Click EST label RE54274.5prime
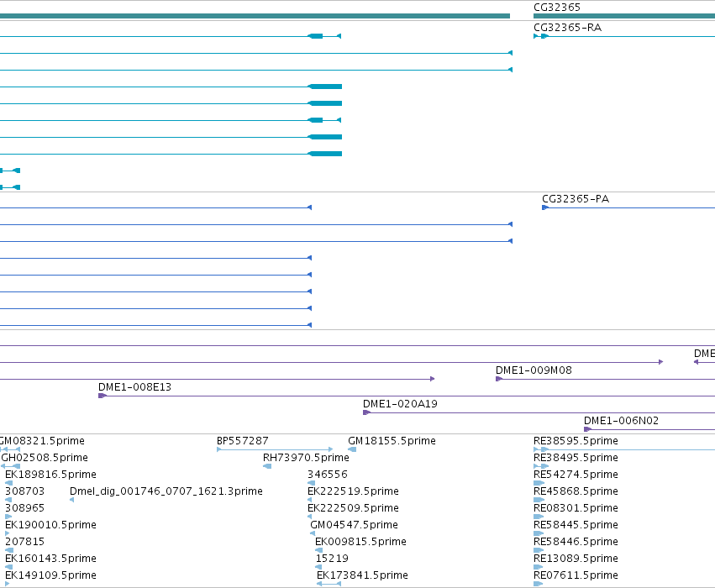Image resolution: width=715 pixels, height=588 pixels. pyautogui.click(x=576, y=475)
